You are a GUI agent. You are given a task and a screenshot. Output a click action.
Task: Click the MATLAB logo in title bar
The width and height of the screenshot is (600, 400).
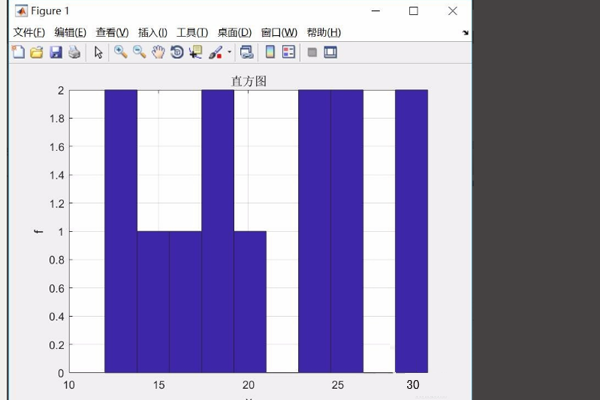point(21,11)
